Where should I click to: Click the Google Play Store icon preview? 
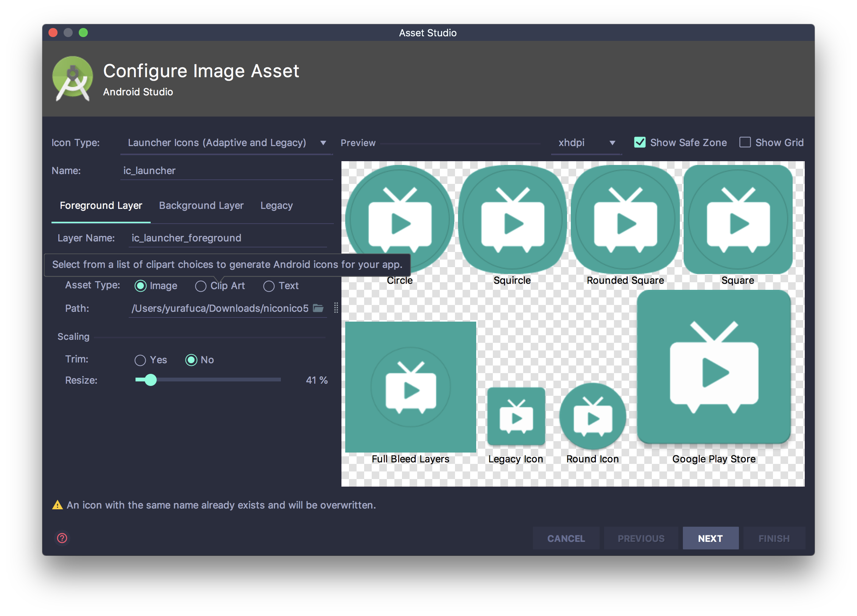(x=714, y=367)
